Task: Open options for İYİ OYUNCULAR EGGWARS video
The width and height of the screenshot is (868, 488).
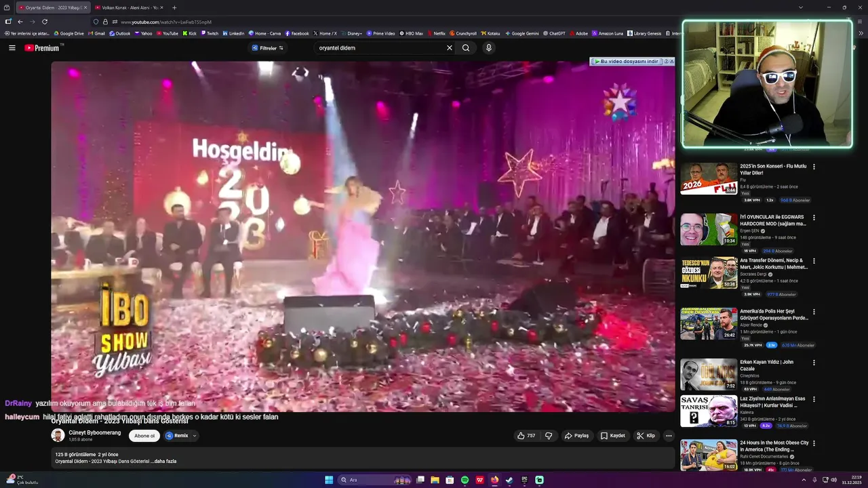Action: [x=814, y=218]
